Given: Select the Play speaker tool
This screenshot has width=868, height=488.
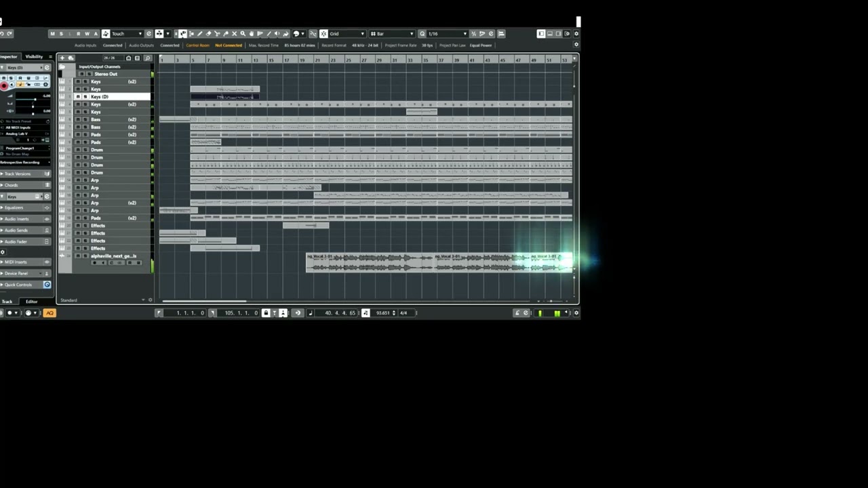Looking at the screenshot, I should (277, 33).
